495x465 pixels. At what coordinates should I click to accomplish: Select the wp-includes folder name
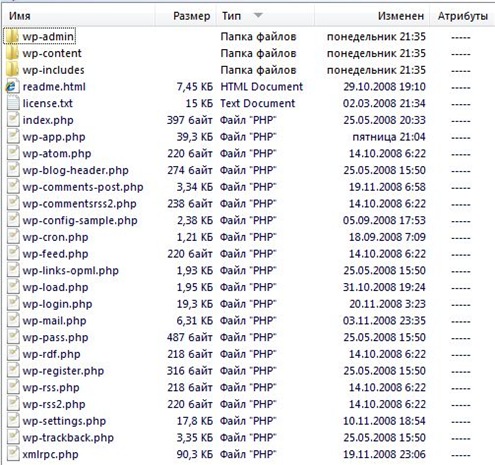(x=53, y=70)
